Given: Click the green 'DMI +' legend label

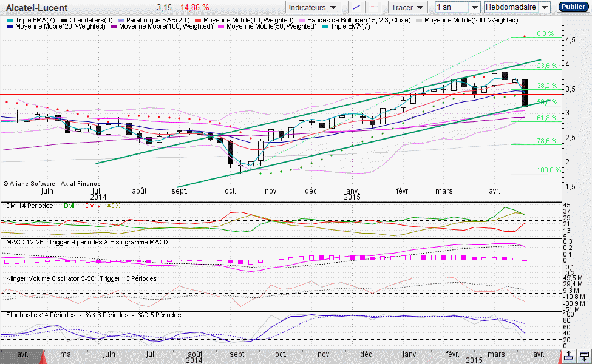Looking at the screenshot, I should tap(72, 206).
